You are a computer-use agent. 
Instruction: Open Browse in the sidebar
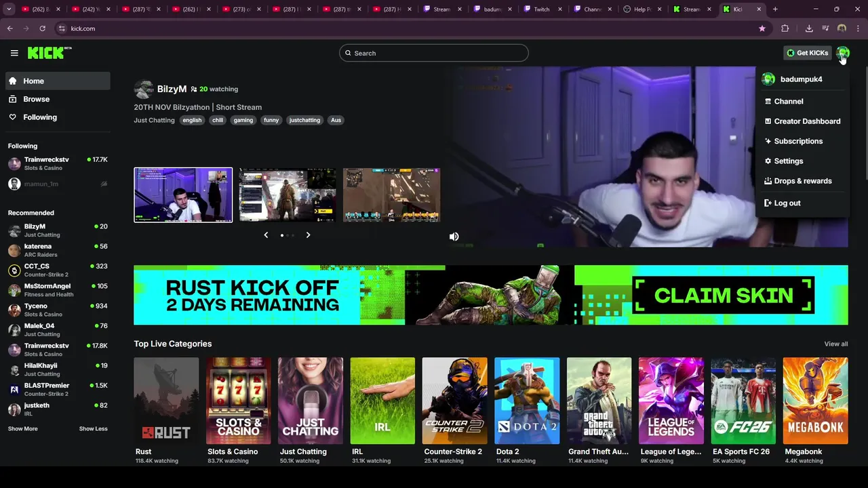pyautogui.click(x=58, y=99)
